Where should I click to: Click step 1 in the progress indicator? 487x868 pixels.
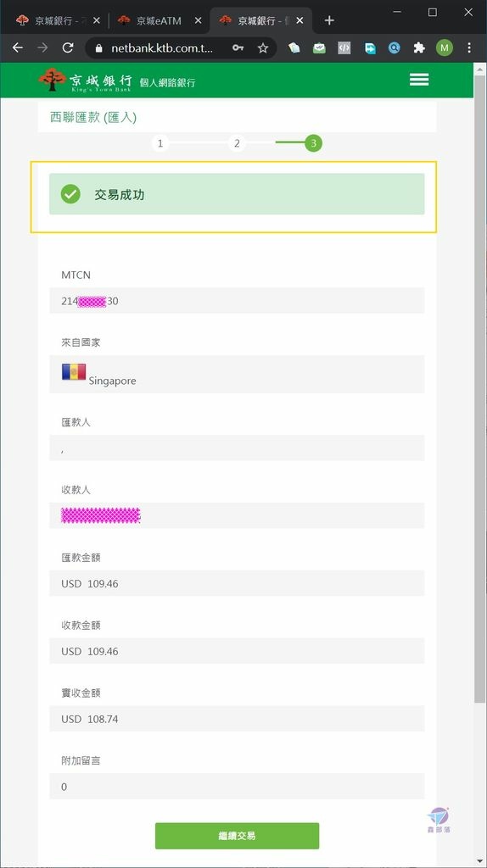tap(160, 143)
